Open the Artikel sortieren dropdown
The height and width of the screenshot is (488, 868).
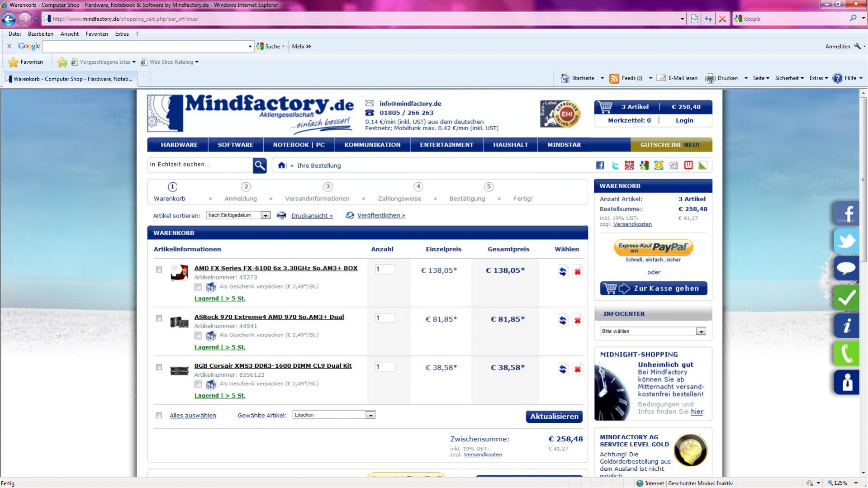pos(238,216)
